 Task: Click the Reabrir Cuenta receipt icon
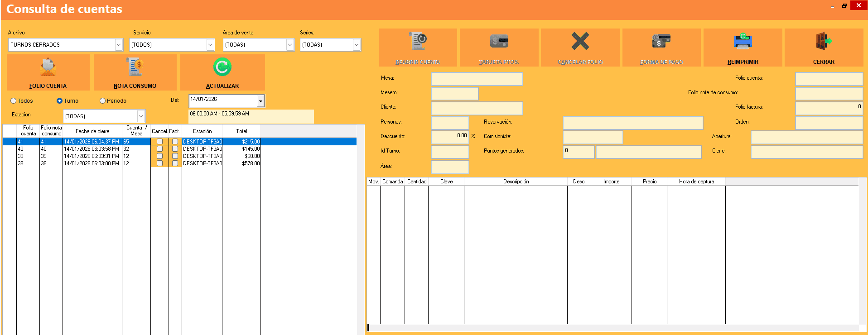pos(418,41)
